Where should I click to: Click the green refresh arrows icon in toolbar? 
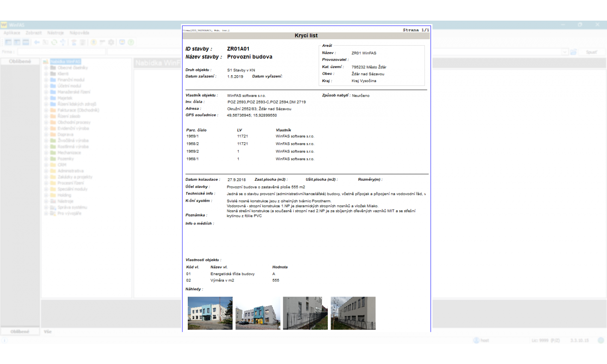[54, 42]
